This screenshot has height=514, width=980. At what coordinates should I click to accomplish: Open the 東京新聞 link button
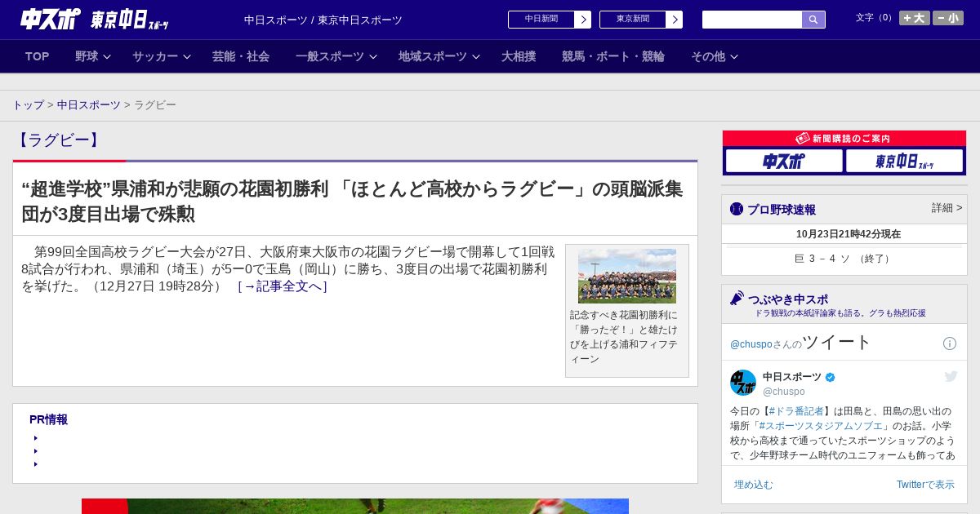pyautogui.click(x=633, y=20)
